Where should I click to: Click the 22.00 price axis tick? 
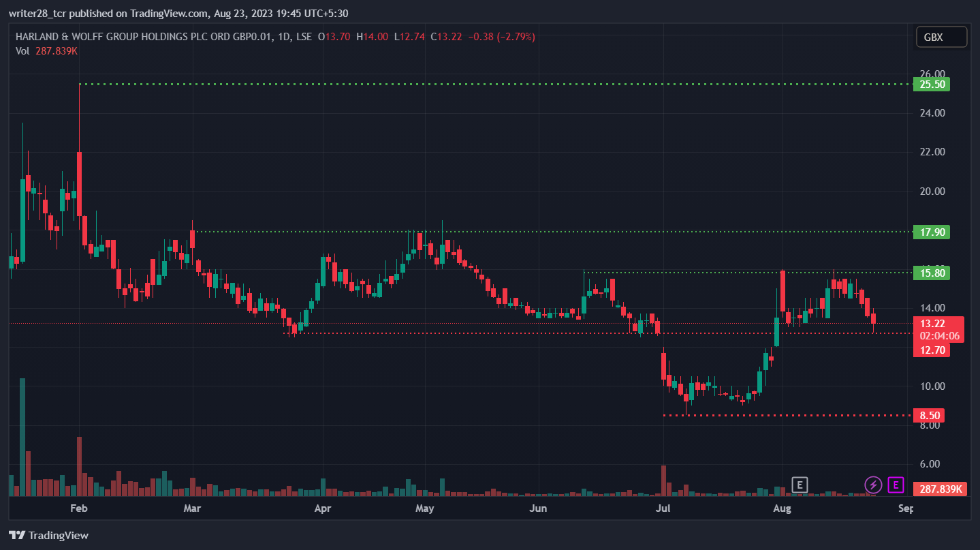[932, 152]
